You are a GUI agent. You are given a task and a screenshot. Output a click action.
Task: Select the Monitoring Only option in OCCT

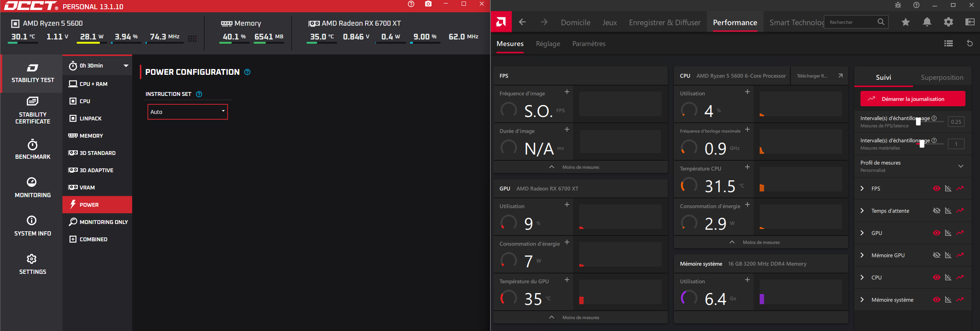[x=97, y=222]
